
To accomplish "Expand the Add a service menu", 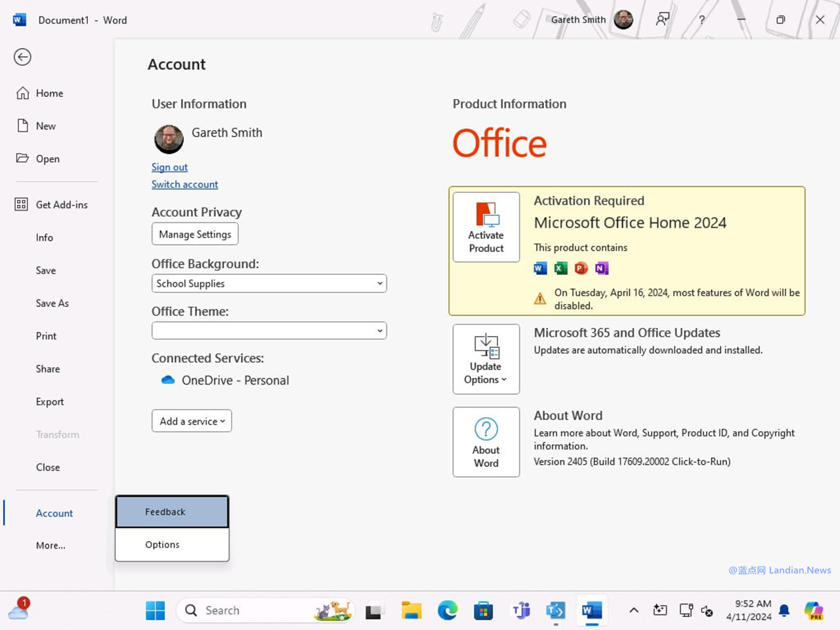I will pos(192,421).
